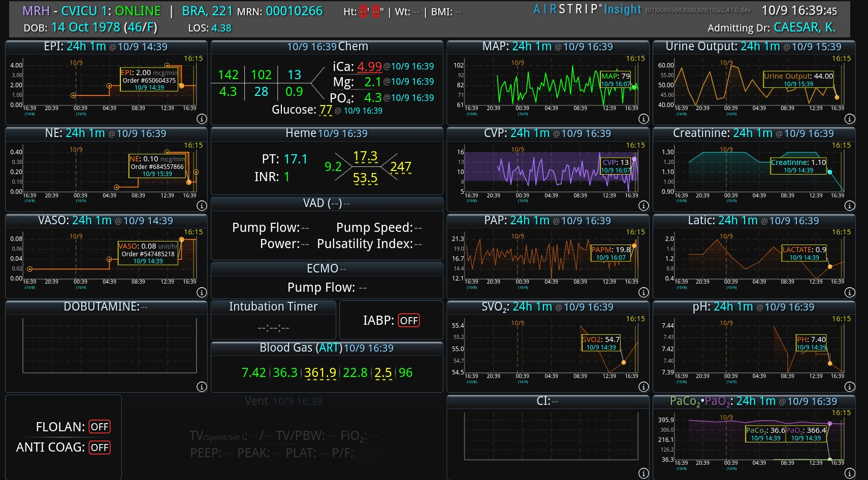868x480 pixels.
Task: Click the MAP 24h 1m panel header
Action: (x=548, y=47)
